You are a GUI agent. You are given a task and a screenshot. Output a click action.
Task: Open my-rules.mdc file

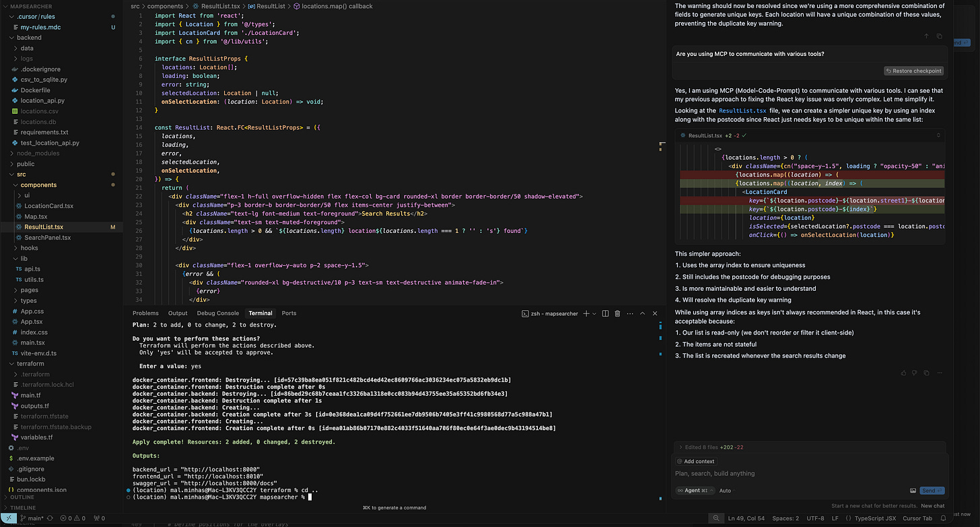tap(40, 28)
